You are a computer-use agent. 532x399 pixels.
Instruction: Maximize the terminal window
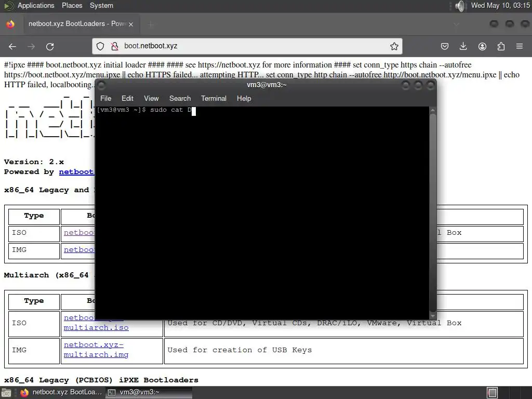[x=418, y=85]
